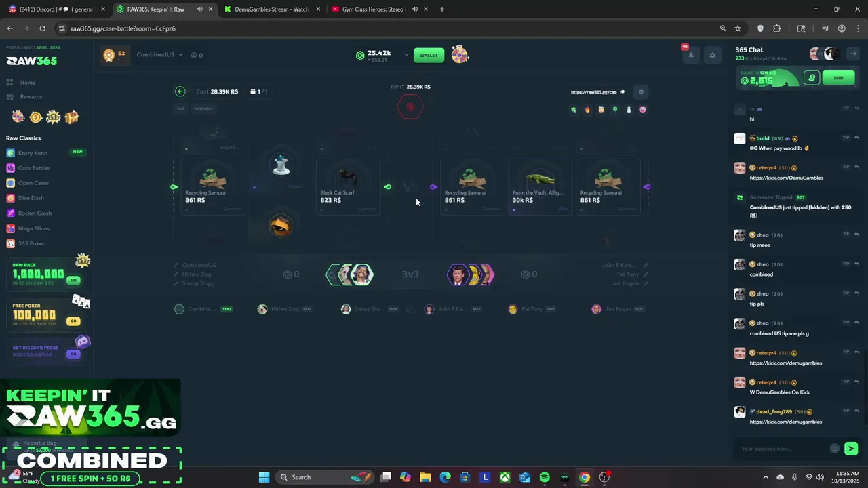Click the Report a Bug link
868x488 pixels.
pos(39,443)
